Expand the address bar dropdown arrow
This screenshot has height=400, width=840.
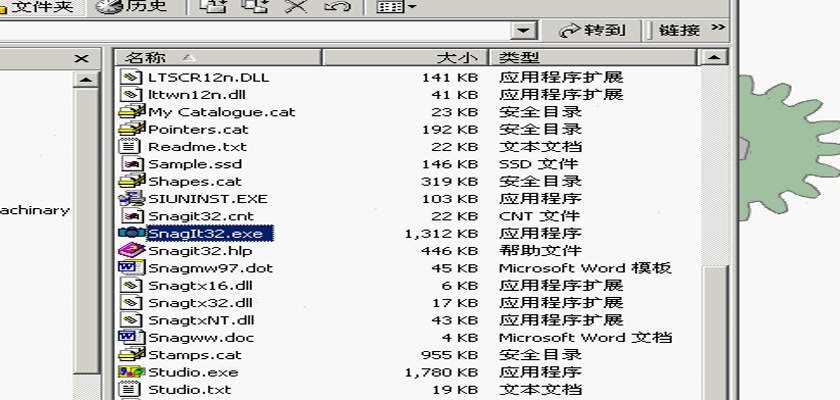click(523, 30)
